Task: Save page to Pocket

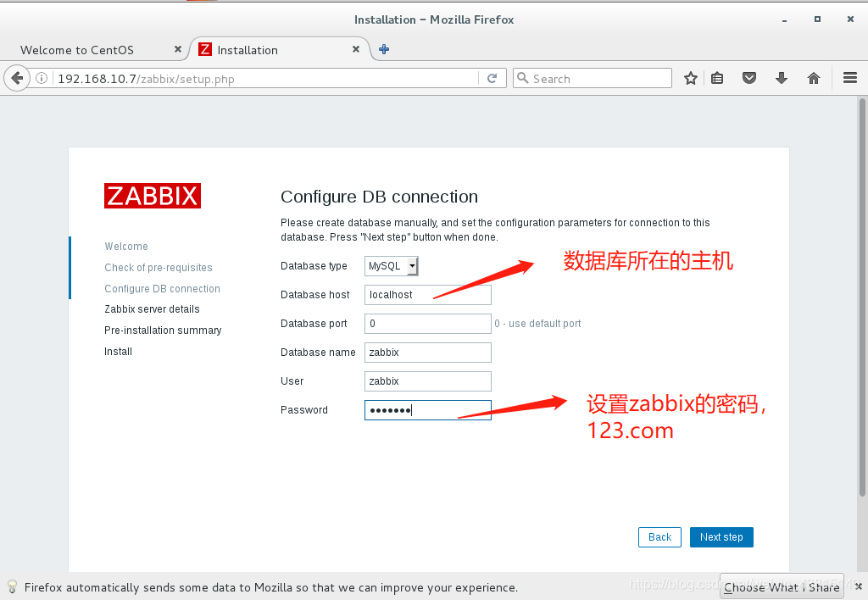Action: coord(749,77)
